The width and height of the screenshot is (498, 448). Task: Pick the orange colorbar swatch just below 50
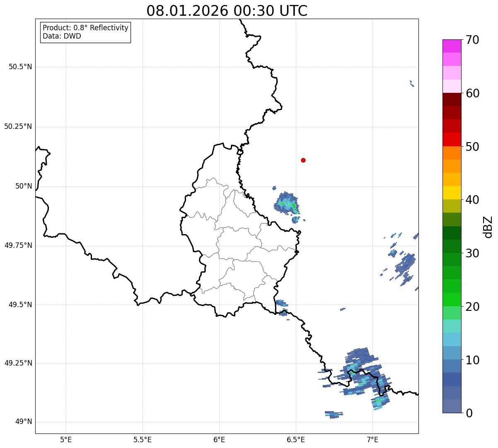[x=452, y=153]
